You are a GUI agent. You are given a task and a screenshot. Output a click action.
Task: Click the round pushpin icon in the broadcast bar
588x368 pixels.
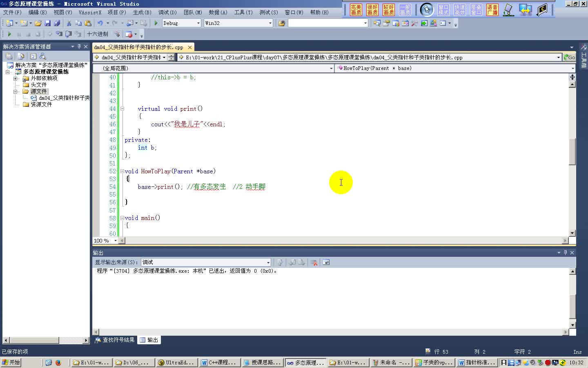427,9
